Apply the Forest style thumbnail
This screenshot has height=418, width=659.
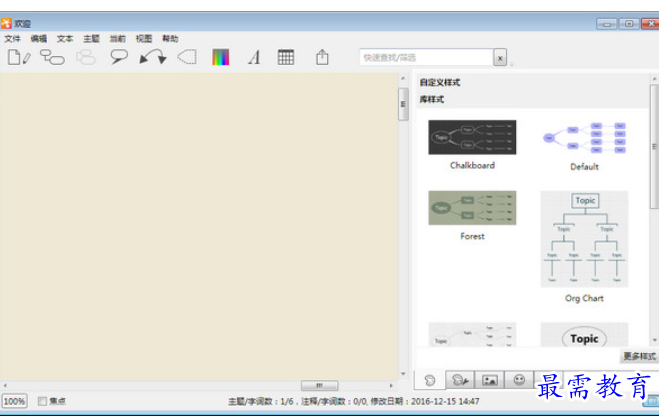[472, 208]
